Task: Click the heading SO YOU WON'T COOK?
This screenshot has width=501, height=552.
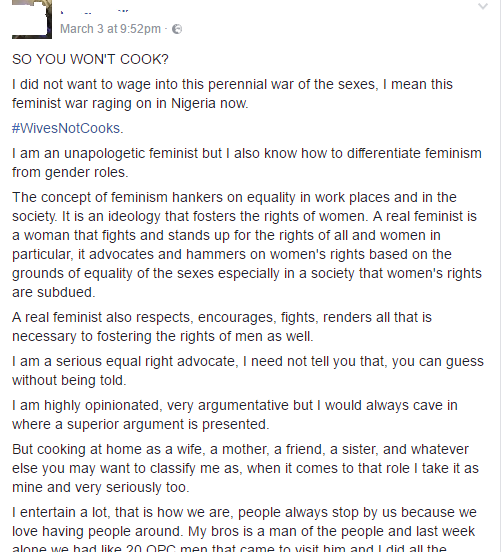Action: click(90, 59)
